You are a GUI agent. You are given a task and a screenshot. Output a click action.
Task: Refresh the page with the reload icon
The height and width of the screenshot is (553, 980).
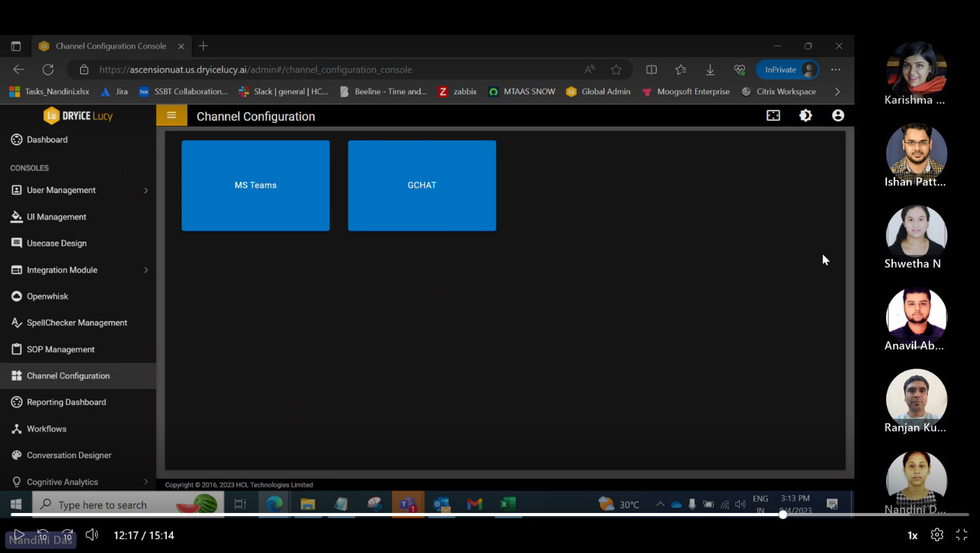pos(48,69)
